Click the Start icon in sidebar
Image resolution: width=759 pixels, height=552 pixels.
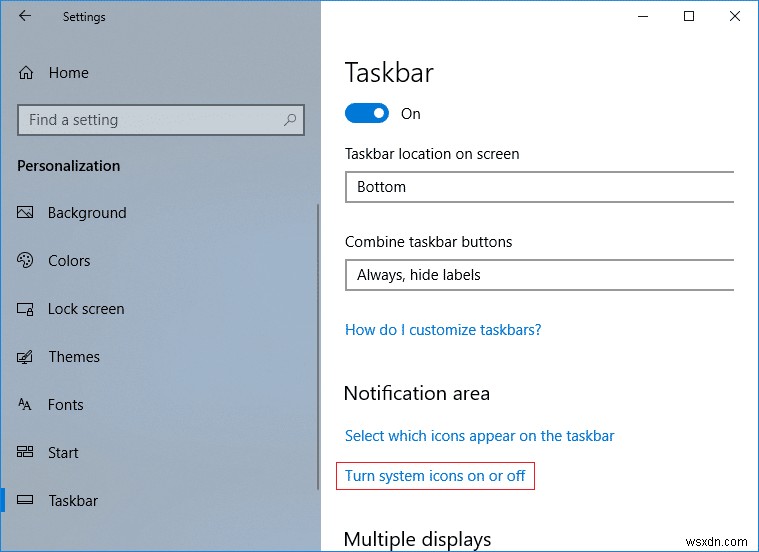[26, 453]
